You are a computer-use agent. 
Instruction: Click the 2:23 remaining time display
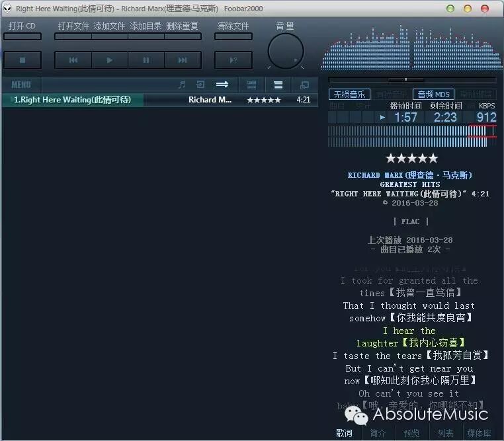(445, 118)
